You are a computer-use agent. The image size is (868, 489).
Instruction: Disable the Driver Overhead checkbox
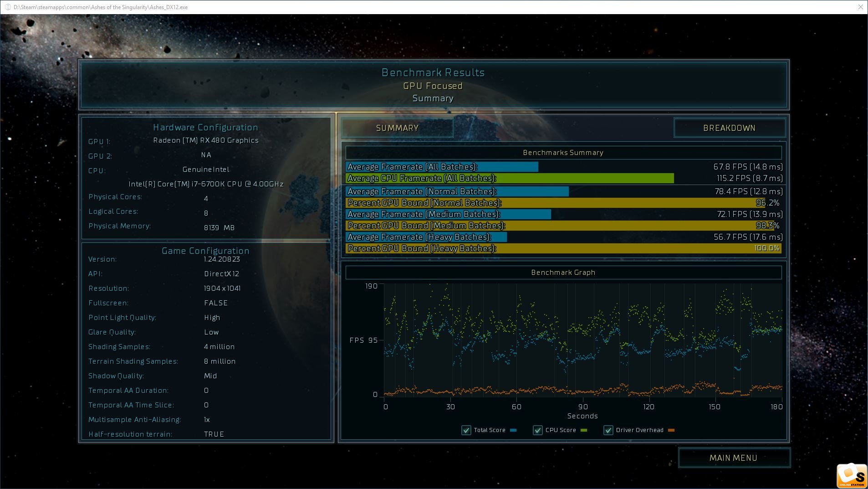pos(608,430)
